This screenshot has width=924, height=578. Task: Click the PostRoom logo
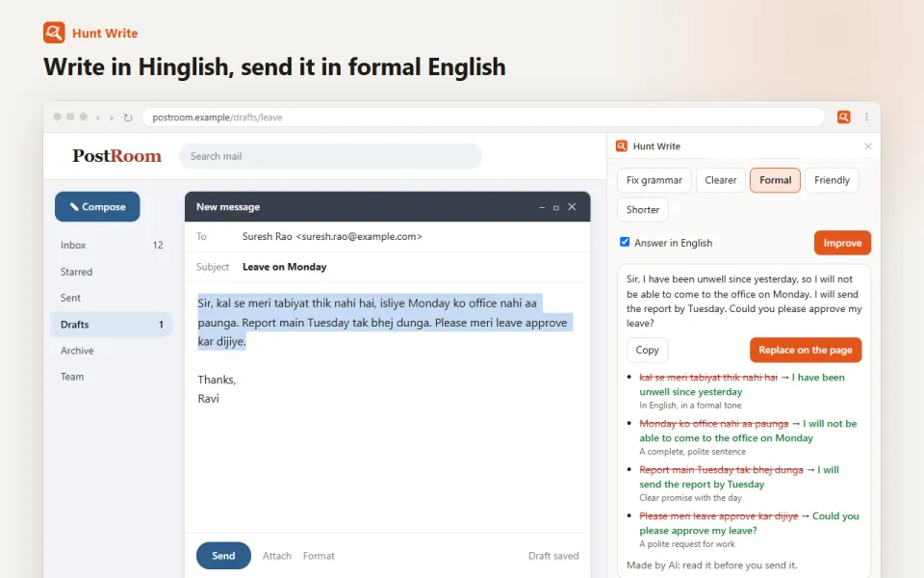pos(116,156)
